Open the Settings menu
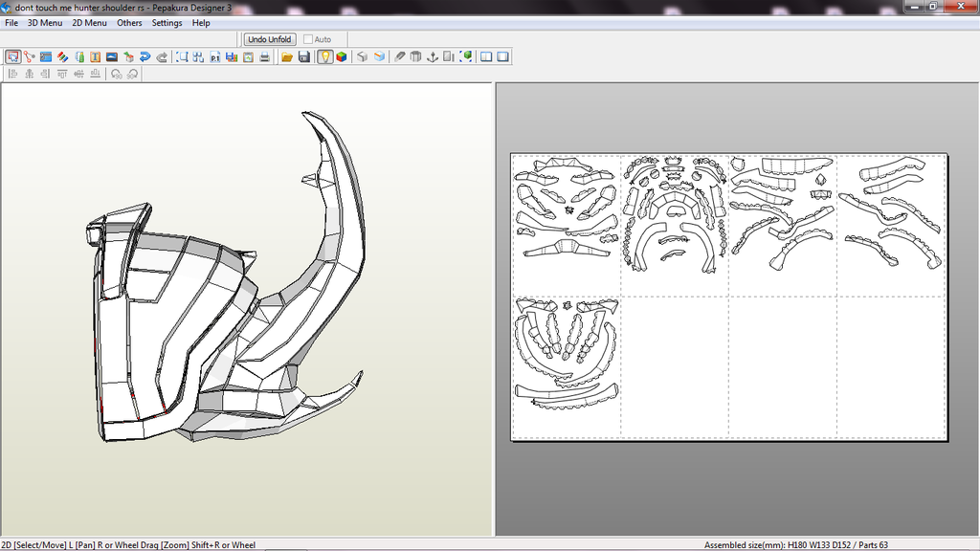980x551 pixels. (x=167, y=23)
